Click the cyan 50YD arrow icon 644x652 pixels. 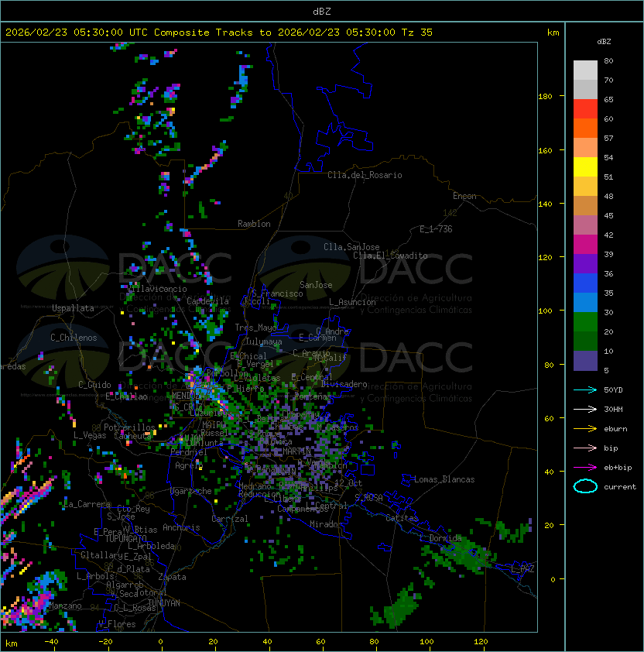coord(585,389)
